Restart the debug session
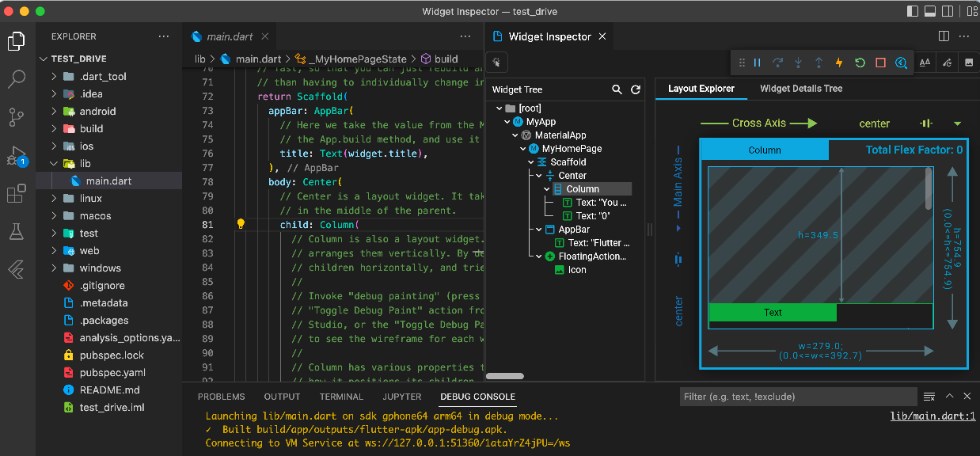 [860, 63]
